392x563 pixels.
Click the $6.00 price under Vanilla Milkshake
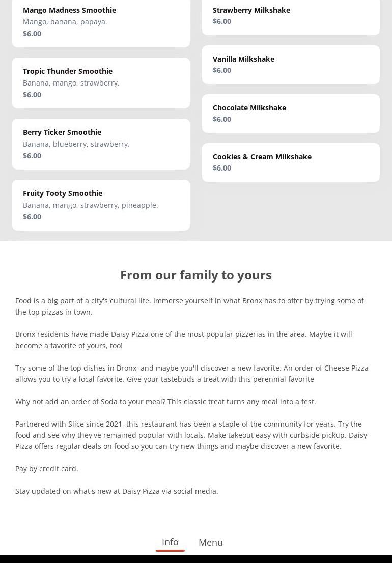[x=222, y=70]
